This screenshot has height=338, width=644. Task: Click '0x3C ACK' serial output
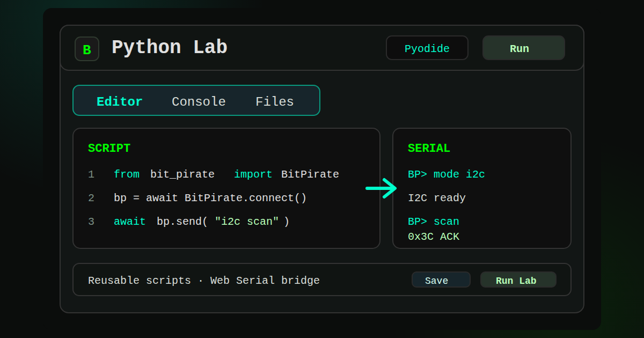[x=434, y=237]
